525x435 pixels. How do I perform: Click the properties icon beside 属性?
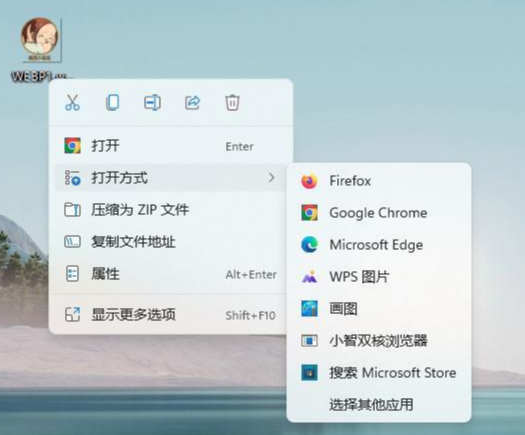click(x=73, y=274)
